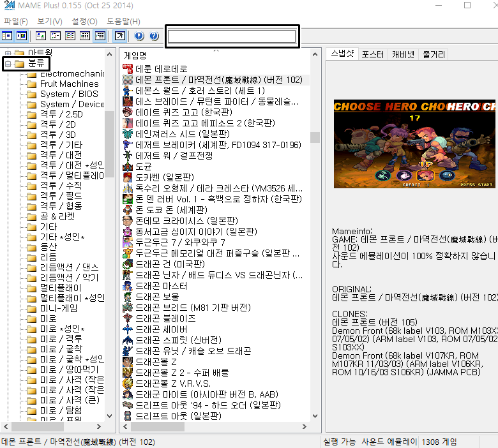Toggle the grouped details view icon
Image resolution: width=498 pixels, height=448 pixels.
pyautogui.click(x=100, y=36)
